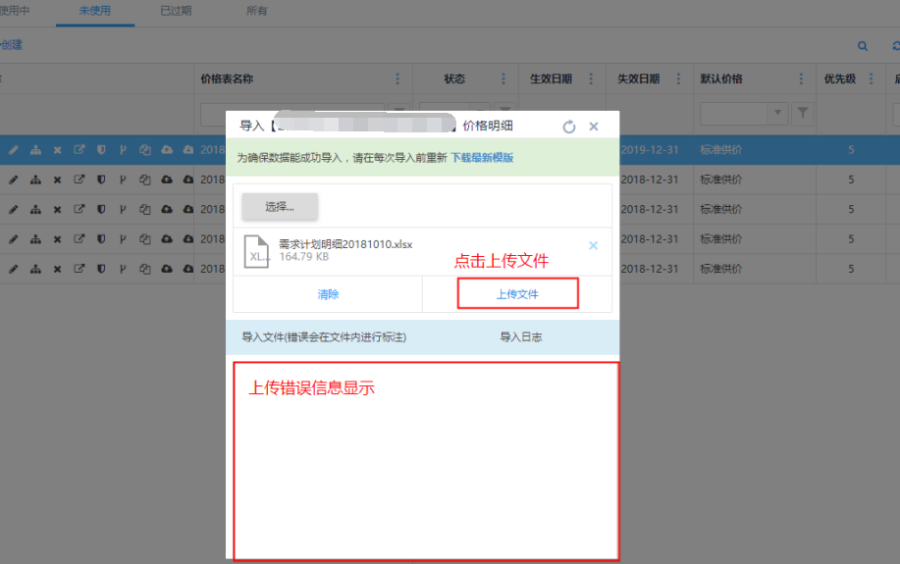Close the 导入 价格明细 dialog
The height and width of the screenshot is (564, 900).
coord(593,127)
